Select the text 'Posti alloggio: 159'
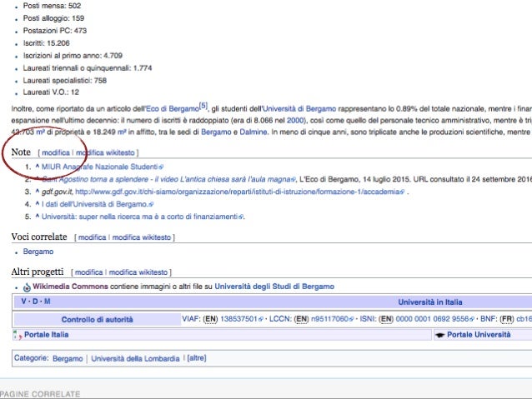This screenshot has height=399, width=532. pos(53,18)
